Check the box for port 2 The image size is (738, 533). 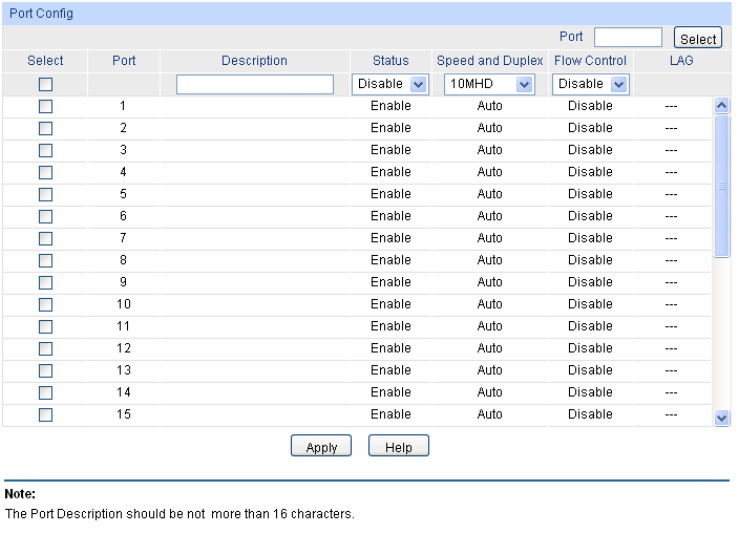[x=46, y=129]
